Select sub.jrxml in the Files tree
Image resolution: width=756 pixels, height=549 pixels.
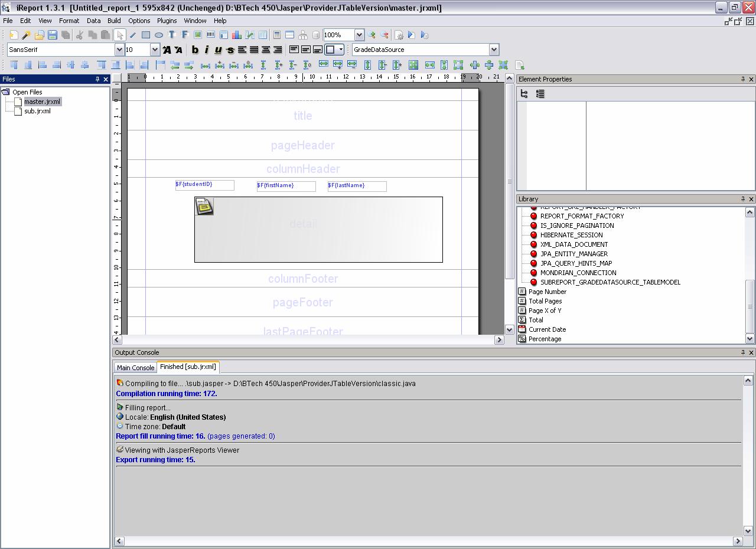[37, 111]
